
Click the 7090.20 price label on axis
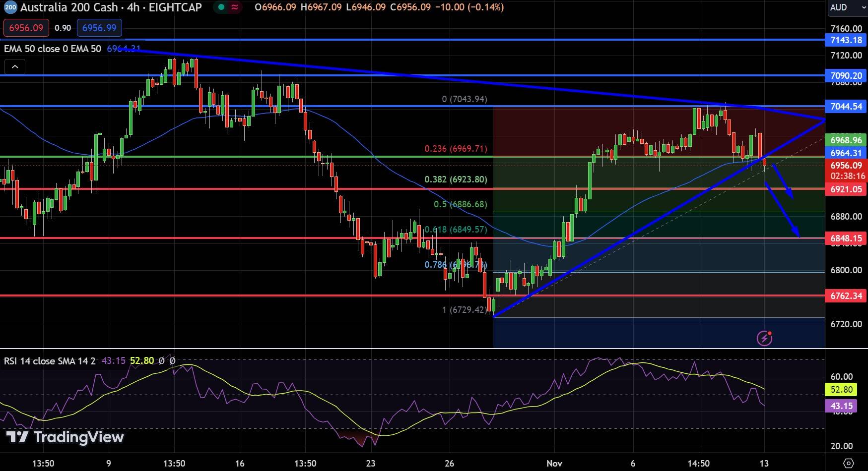click(x=846, y=76)
